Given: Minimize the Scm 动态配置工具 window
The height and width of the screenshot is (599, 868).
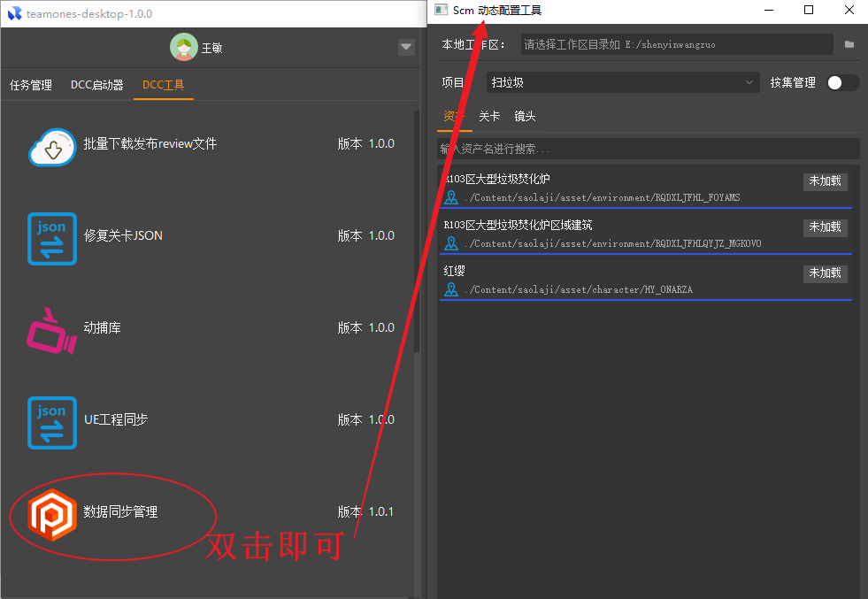Looking at the screenshot, I should (x=769, y=10).
